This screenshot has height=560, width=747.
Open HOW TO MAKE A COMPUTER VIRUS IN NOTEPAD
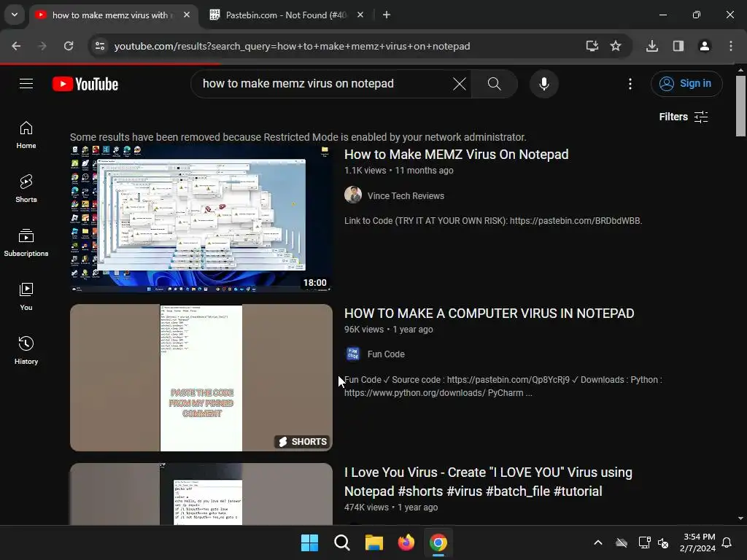(489, 314)
